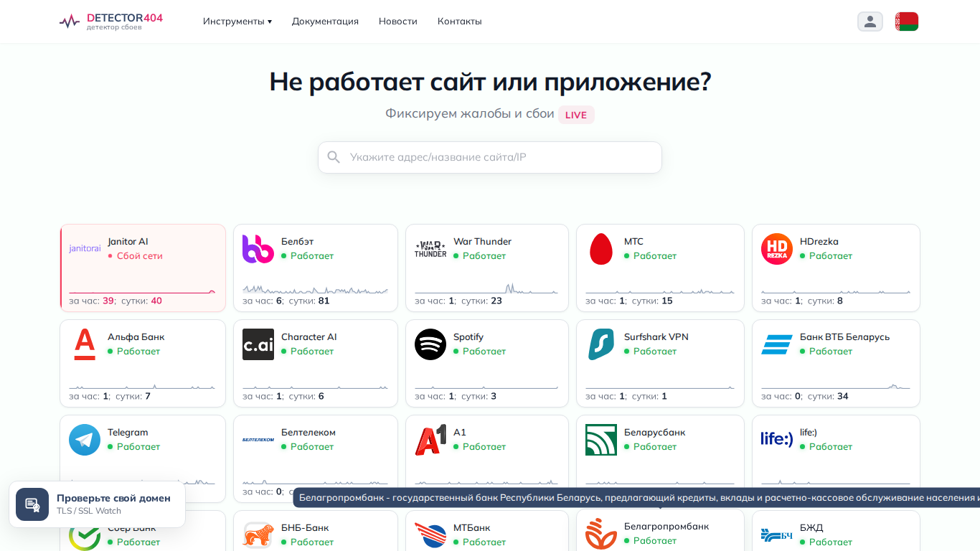Screen dimensions: 980x551
Task: Click the Spotify service name
Action: point(468,337)
